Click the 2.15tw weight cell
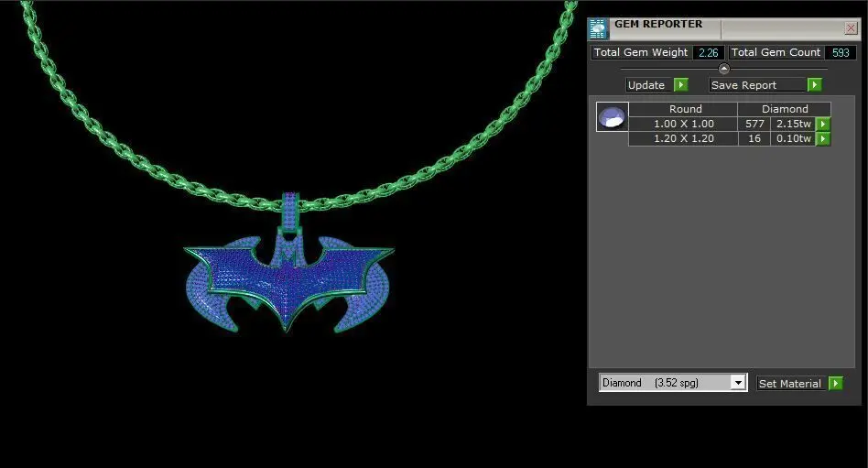Screen dimensions: 868x468 tap(793, 124)
